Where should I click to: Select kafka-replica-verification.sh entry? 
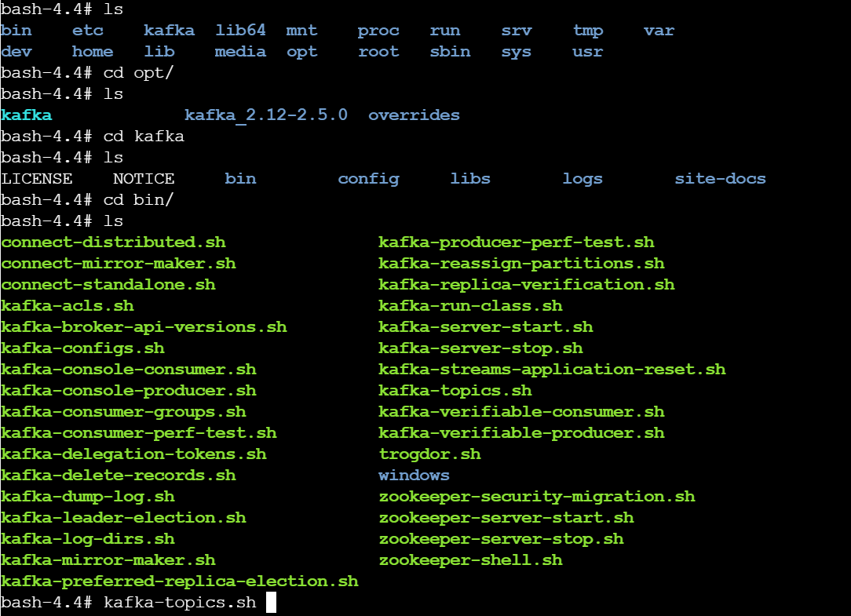click(x=527, y=284)
